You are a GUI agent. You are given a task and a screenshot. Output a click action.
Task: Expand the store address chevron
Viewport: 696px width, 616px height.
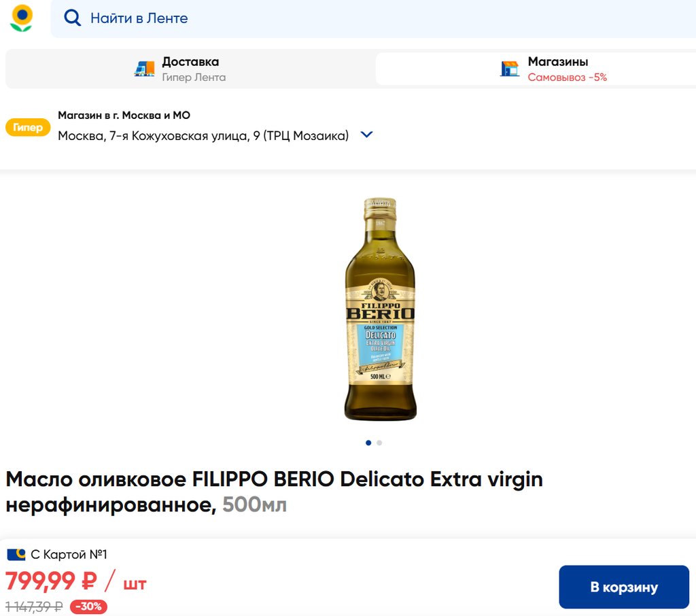(x=366, y=134)
